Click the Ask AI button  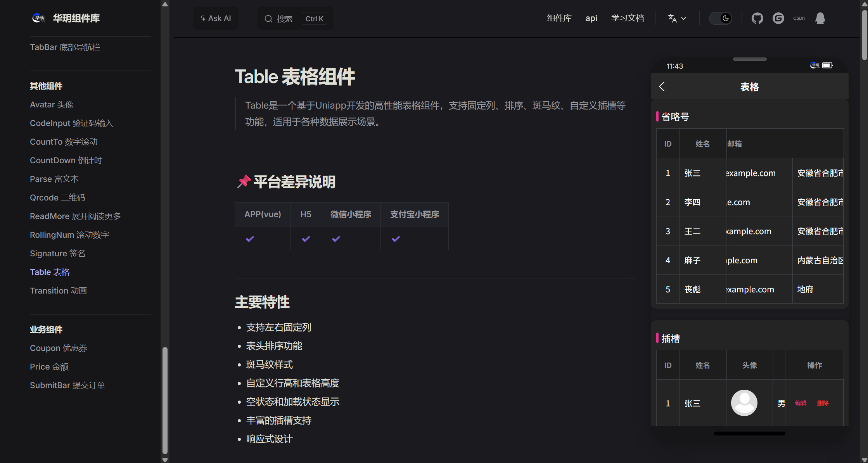coord(216,18)
